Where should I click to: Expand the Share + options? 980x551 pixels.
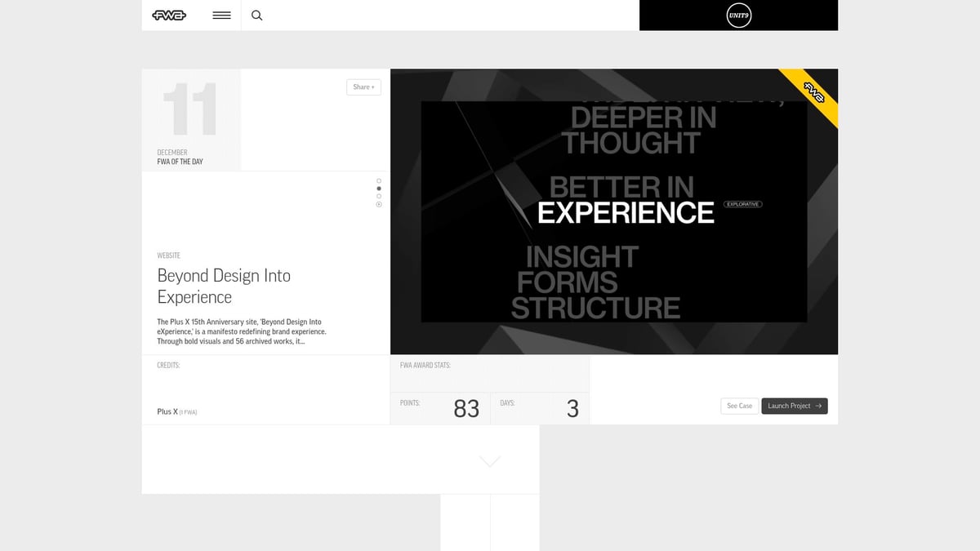pos(363,87)
